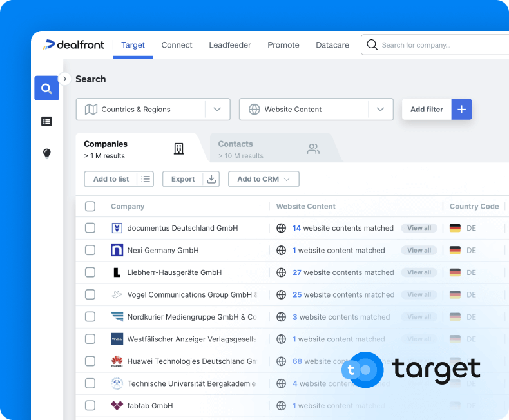Click Huawei Technologies logo
This screenshot has height=420, width=509.
click(x=117, y=361)
